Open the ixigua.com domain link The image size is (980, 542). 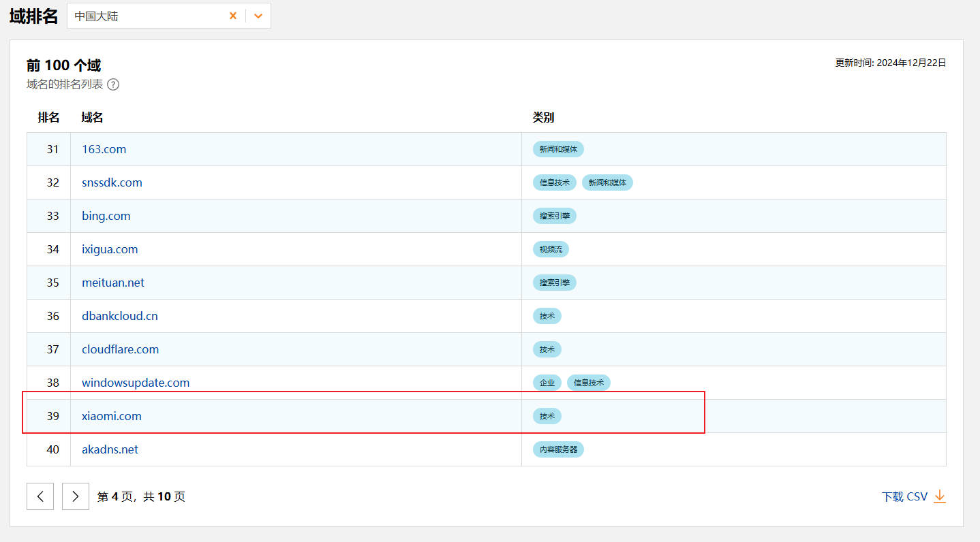point(110,249)
